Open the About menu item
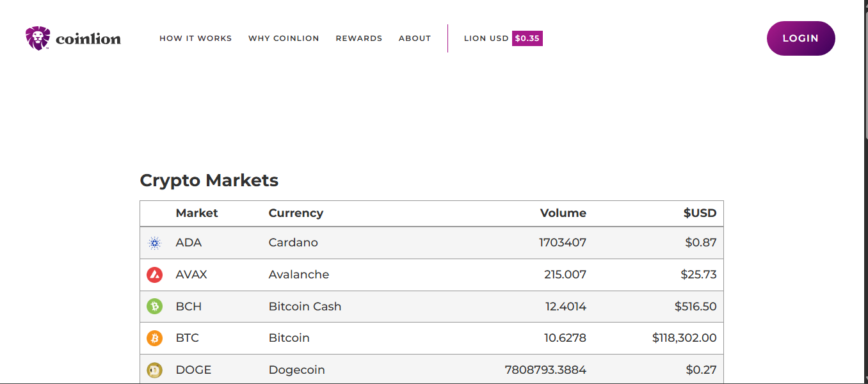Image resolution: width=868 pixels, height=384 pixels. (x=415, y=38)
